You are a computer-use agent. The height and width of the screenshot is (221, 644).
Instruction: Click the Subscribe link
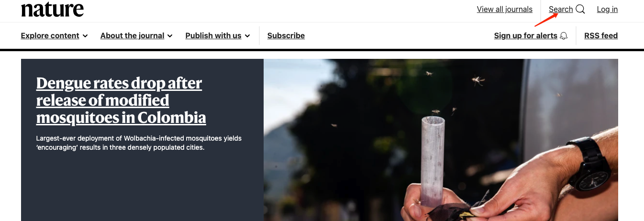pos(286,35)
